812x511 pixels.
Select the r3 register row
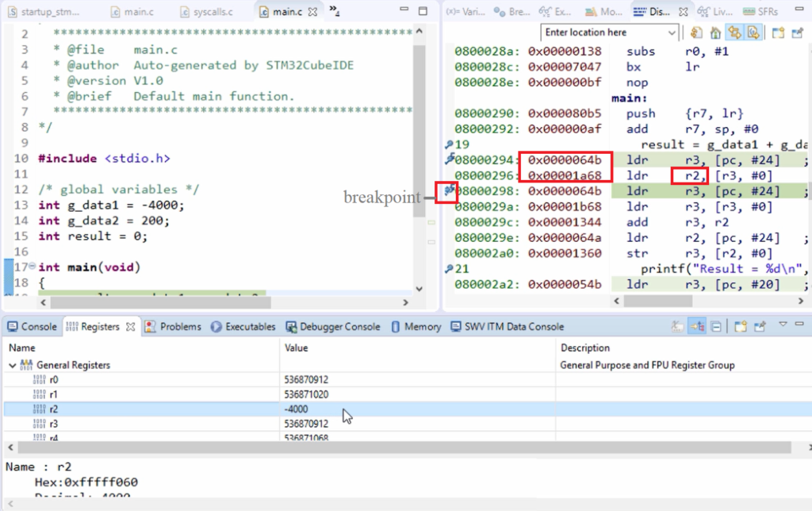[x=408, y=424]
